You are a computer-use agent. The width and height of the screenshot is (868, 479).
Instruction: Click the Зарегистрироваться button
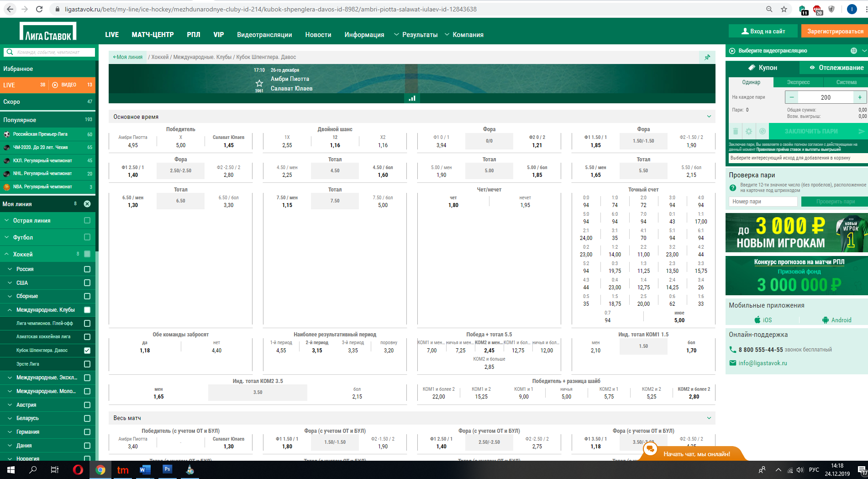tap(835, 31)
